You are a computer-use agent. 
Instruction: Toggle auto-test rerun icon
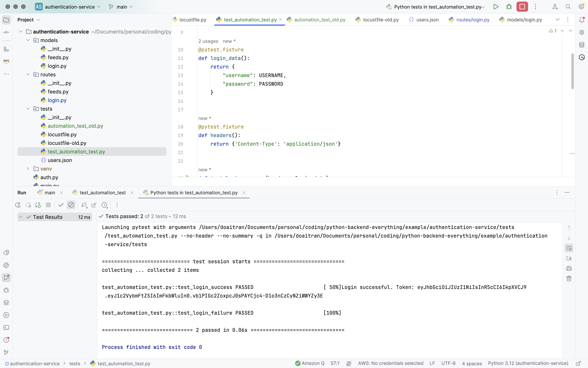pos(38,205)
